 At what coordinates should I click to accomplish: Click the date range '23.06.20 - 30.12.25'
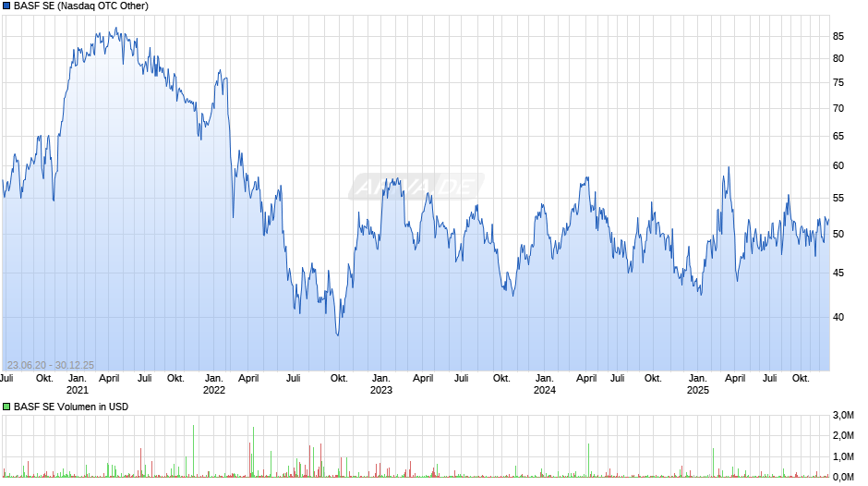51,365
